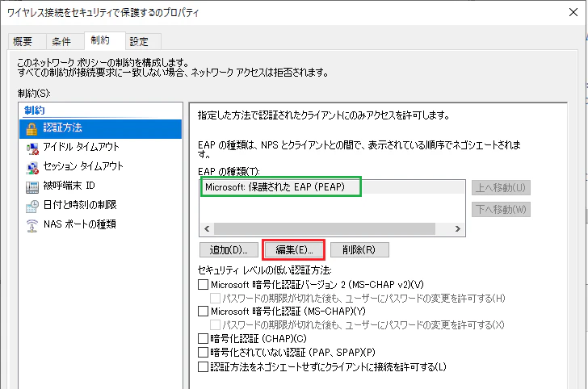The height and width of the screenshot is (389, 588).
Task: Click the アイドル タイムアウト icon
Action: pos(32,148)
